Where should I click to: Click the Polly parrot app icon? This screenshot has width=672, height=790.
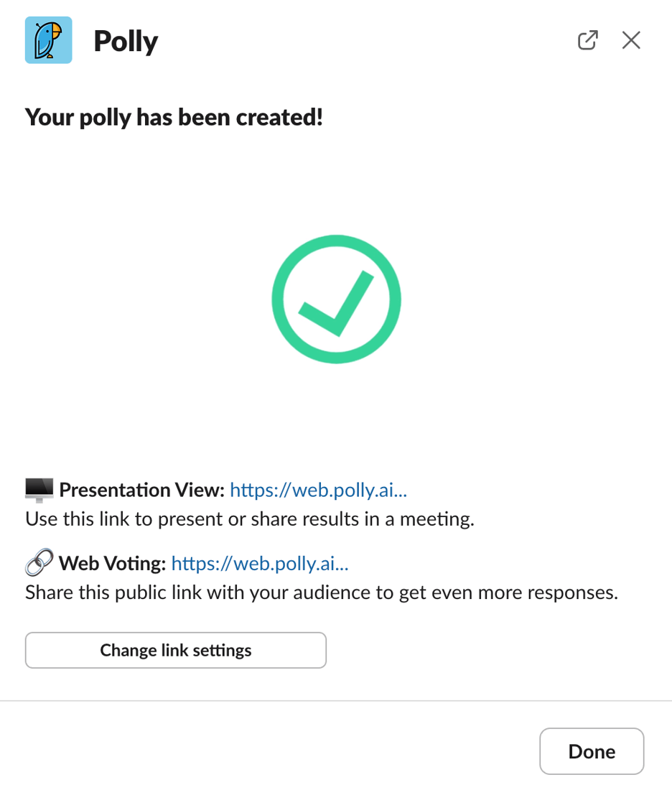[48, 40]
